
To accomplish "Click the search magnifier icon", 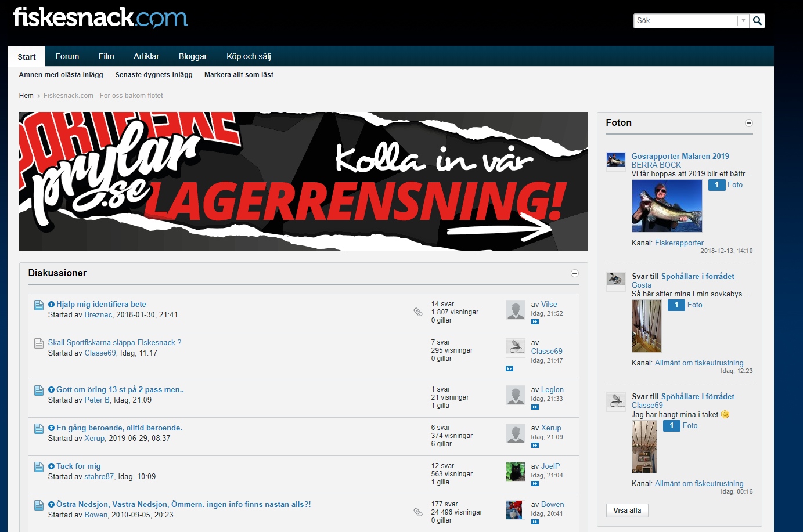I will (x=757, y=21).
